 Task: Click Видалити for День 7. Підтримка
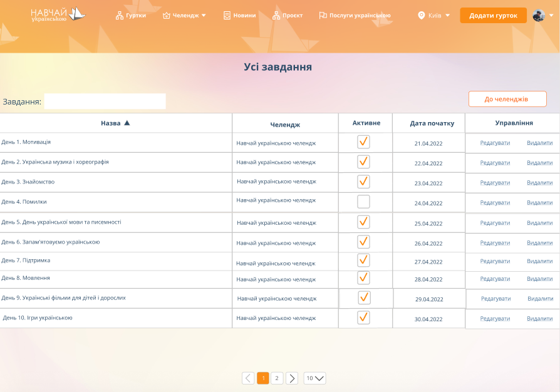540,261
